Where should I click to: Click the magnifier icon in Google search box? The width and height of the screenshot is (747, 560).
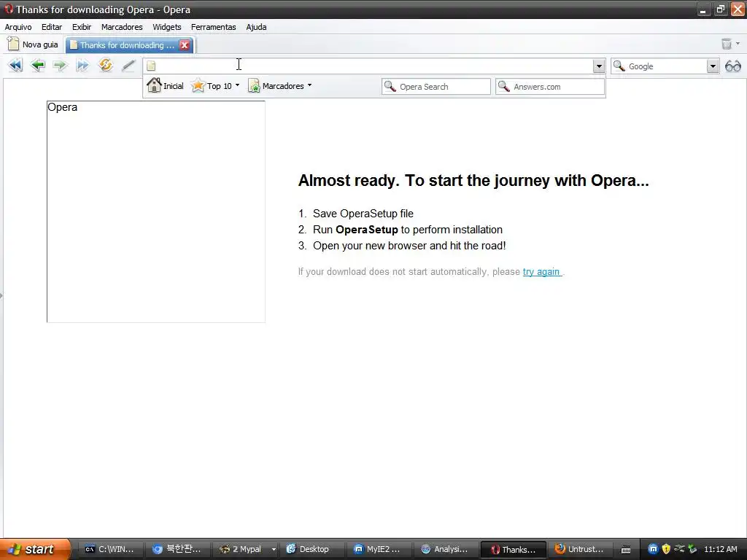click(x=619, y=66)
